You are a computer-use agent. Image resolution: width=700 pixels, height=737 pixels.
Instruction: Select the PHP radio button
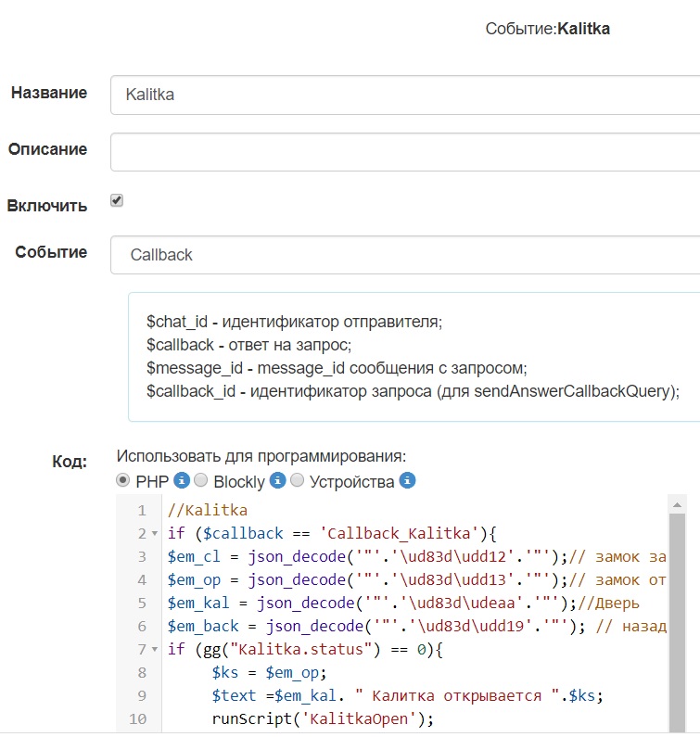click(x=123, y=481)
